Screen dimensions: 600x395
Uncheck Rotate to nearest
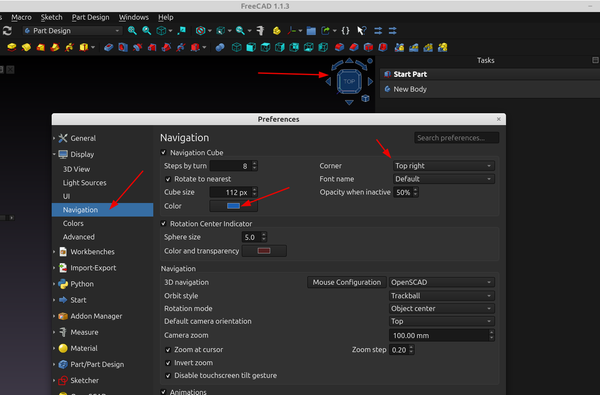coord(168,179)
